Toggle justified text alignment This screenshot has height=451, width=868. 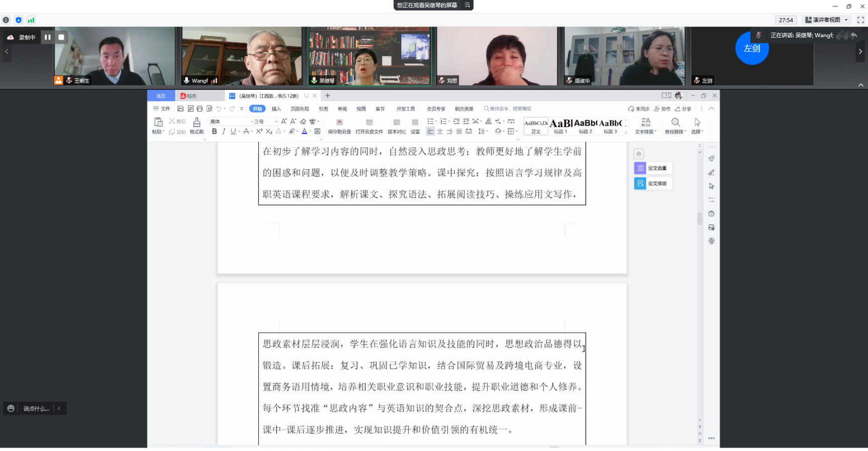[459, 132]
